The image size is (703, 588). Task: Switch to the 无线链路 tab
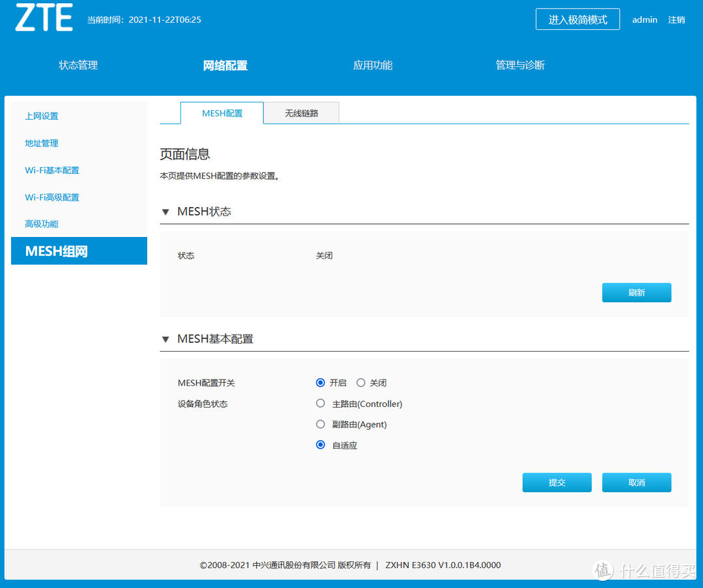click(x=301, y=112)
